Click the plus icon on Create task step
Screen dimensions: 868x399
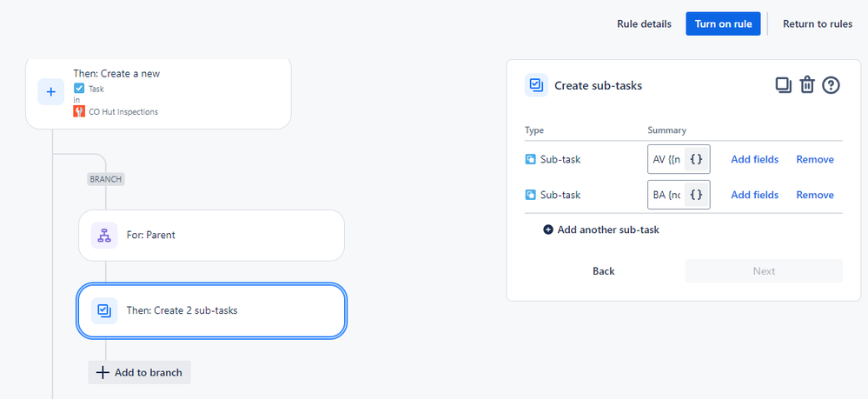pyautogui.click(x=50, y=91)
